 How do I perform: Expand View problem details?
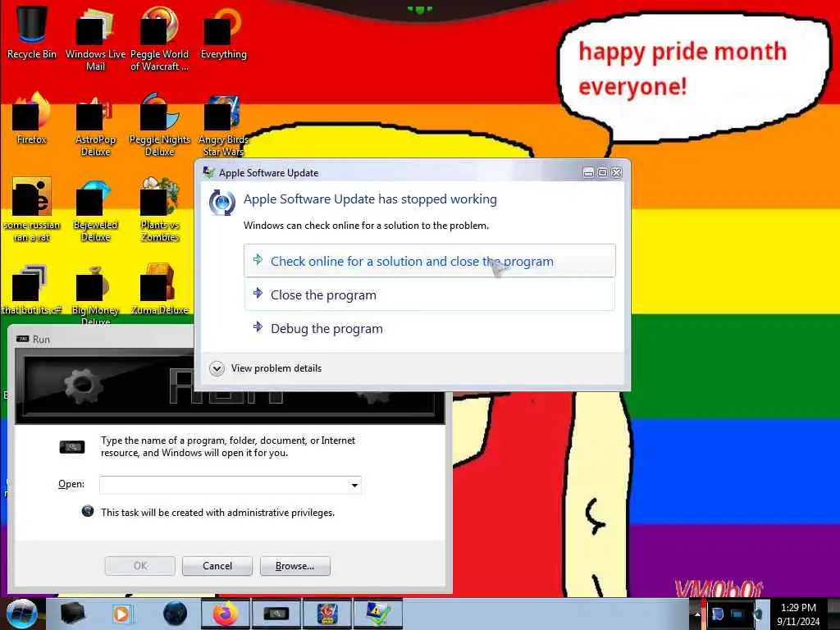click(x=266, y=368)
